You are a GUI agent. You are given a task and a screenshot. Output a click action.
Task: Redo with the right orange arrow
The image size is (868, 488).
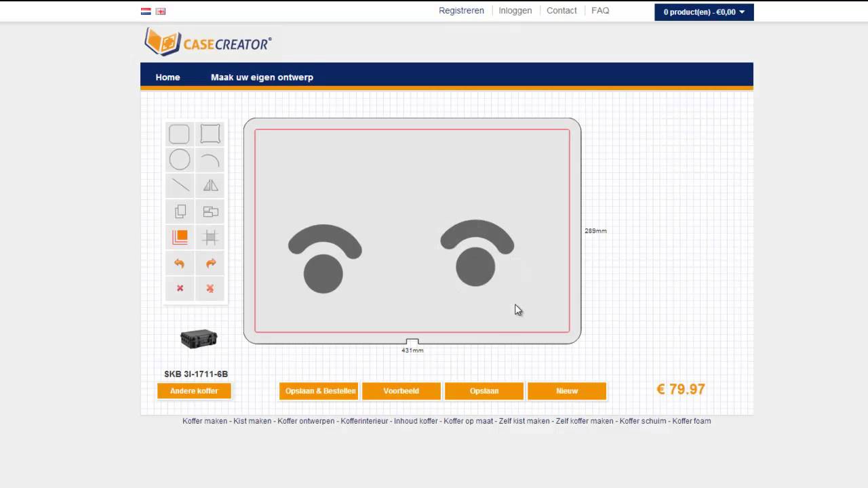(210, 263)
